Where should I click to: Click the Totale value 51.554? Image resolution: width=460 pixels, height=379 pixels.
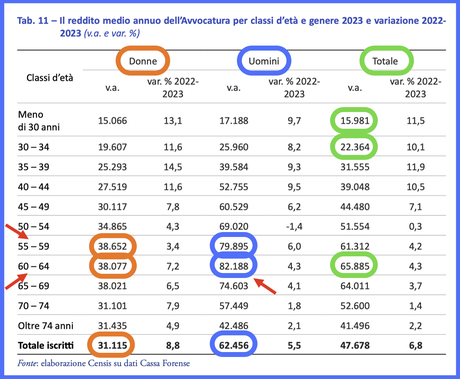tap(355, 226)
